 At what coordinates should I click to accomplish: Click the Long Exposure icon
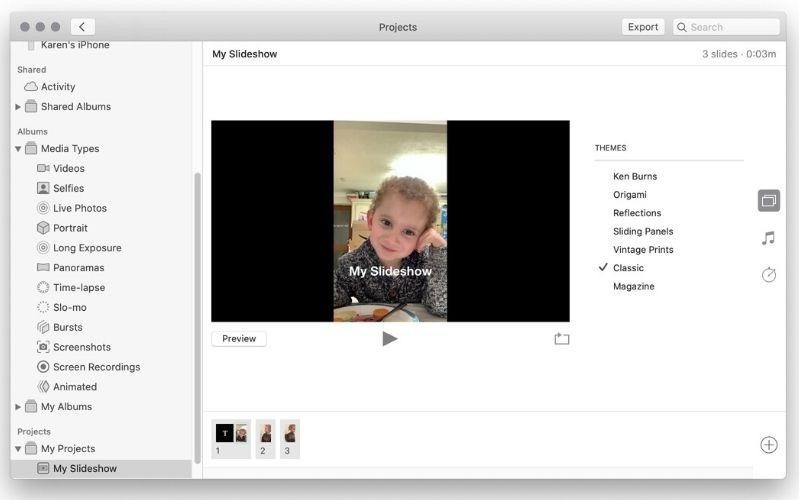[x=43, y=248]
